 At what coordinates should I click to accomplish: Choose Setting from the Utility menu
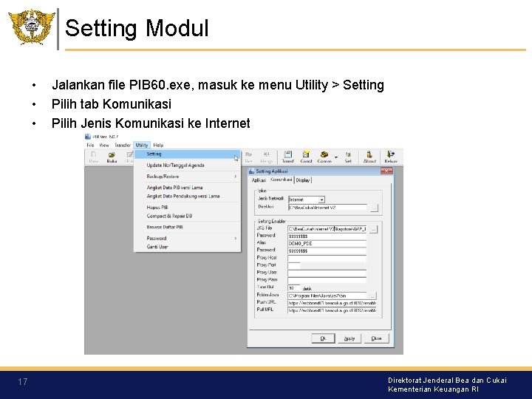point(188,154)
